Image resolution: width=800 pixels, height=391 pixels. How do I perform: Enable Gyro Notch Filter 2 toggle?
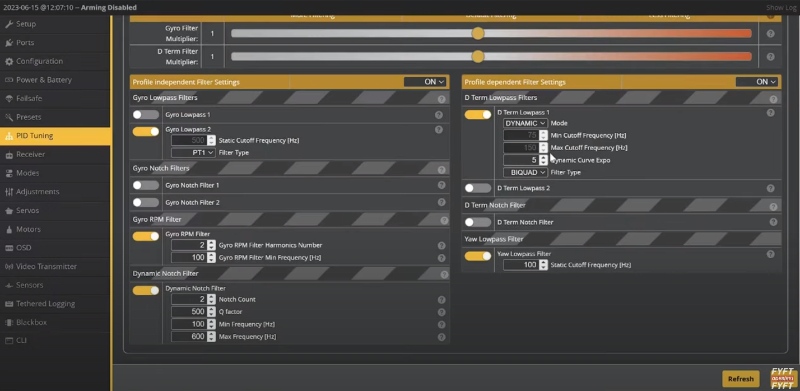[146, 203]
